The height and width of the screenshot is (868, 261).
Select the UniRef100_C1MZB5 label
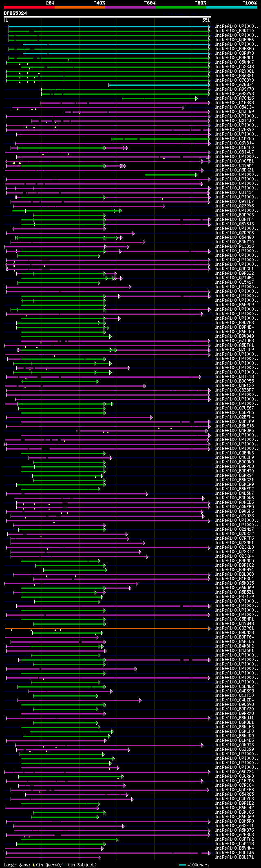click(234, 138)
